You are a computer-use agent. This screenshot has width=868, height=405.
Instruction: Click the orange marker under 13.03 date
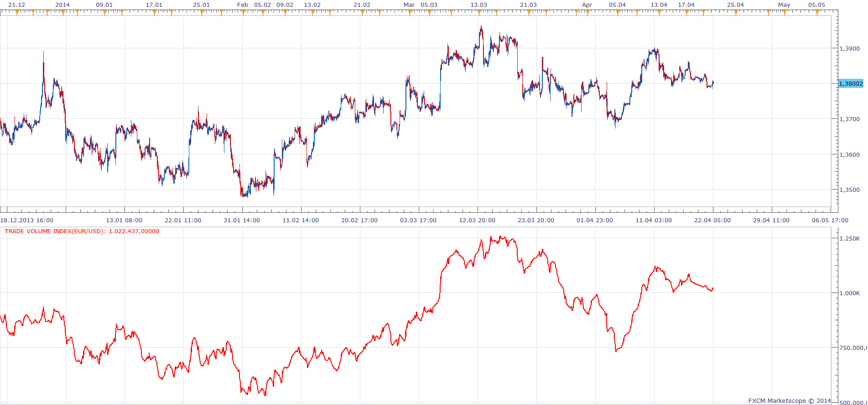(479, 12)
